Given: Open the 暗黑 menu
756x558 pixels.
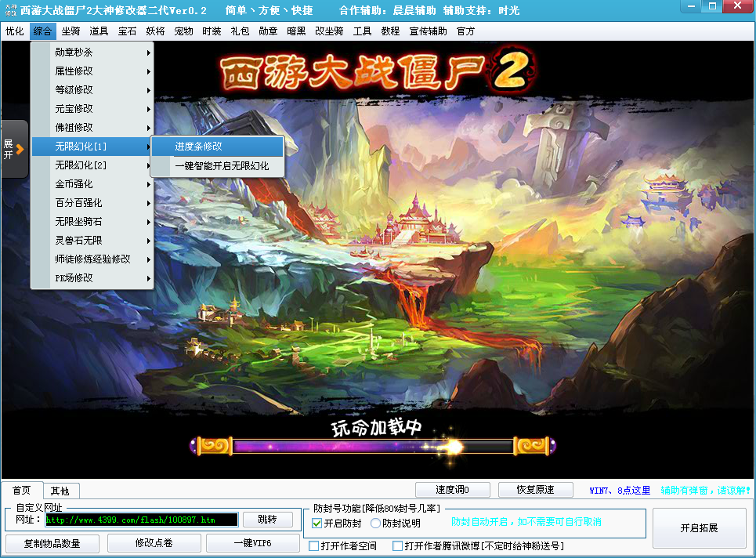Looking at the screenshot, I should coord(296,31).
